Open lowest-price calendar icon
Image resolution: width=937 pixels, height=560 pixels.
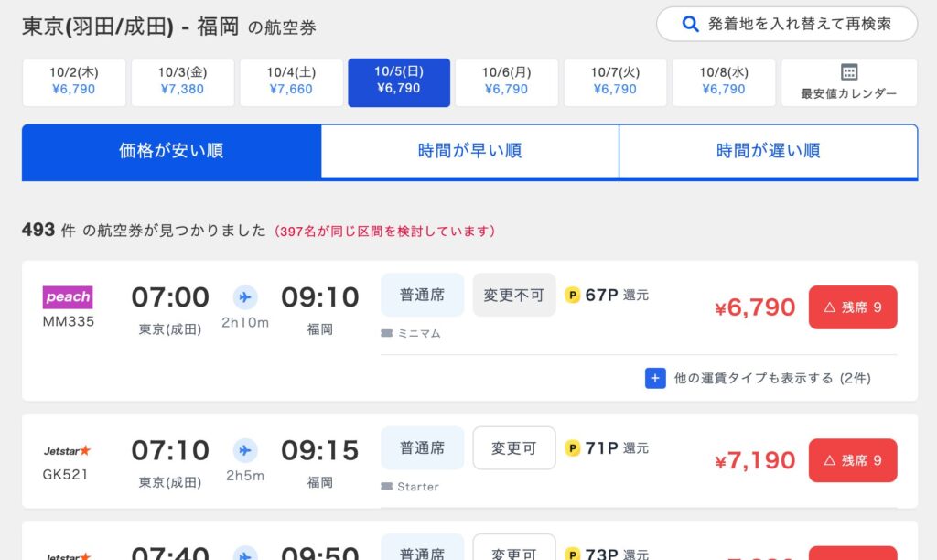pyautogui.click(x=848, y=71)
